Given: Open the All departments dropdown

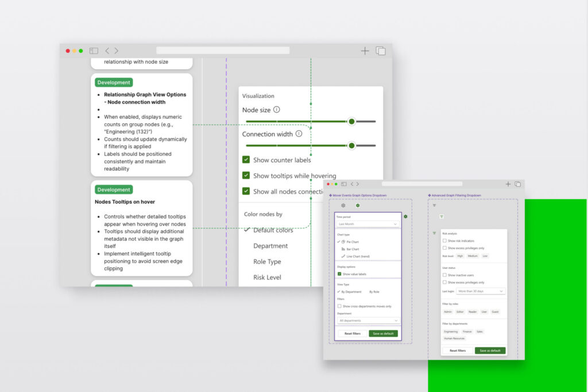Looking at the screenshot, I should (368, 320).
